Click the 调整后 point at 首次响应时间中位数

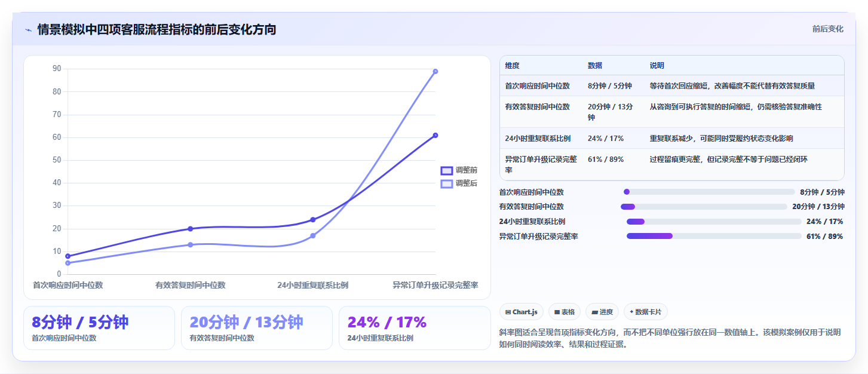click(x=68, y=263)
